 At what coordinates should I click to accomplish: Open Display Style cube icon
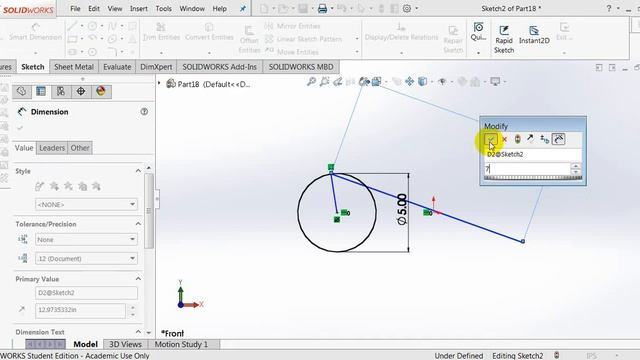click(422, 82)
